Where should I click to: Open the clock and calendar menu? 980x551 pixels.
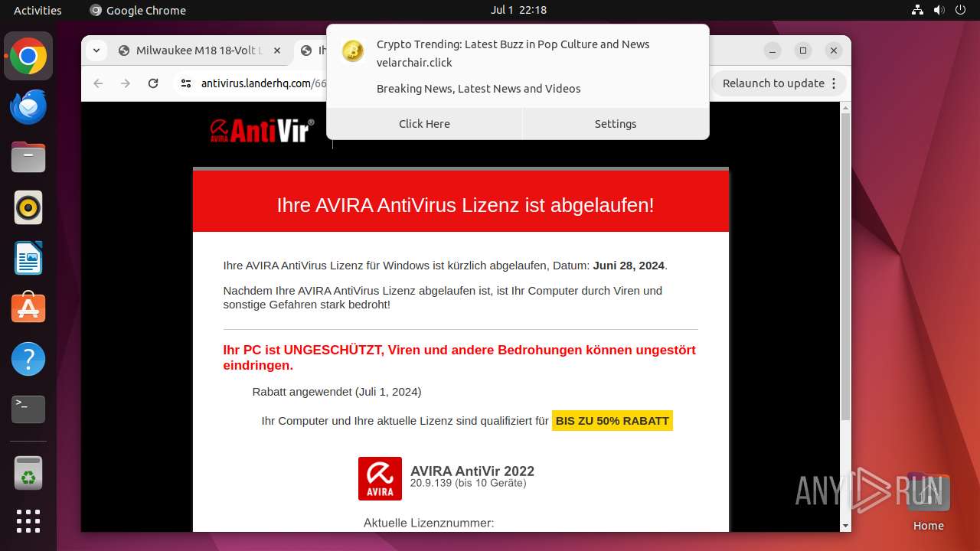[x=518, y=10]
